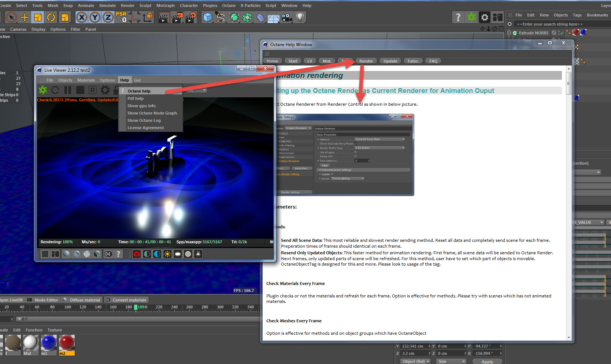Open the Object (Rel) dropdown
This screenshot has width=611, height=364.
click(x=416, y=361)
